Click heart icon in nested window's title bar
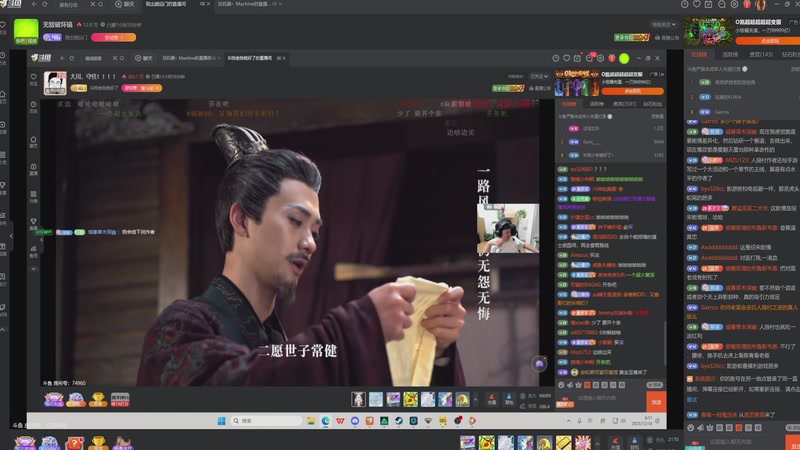The width and height of the screenshot is (800, 450). pyautogui.click(x=566, y=58)
